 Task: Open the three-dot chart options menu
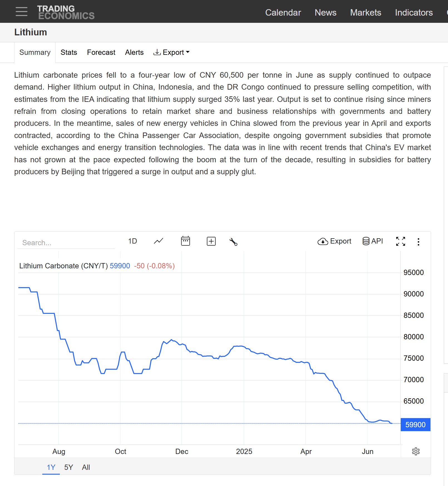(418, 242)
